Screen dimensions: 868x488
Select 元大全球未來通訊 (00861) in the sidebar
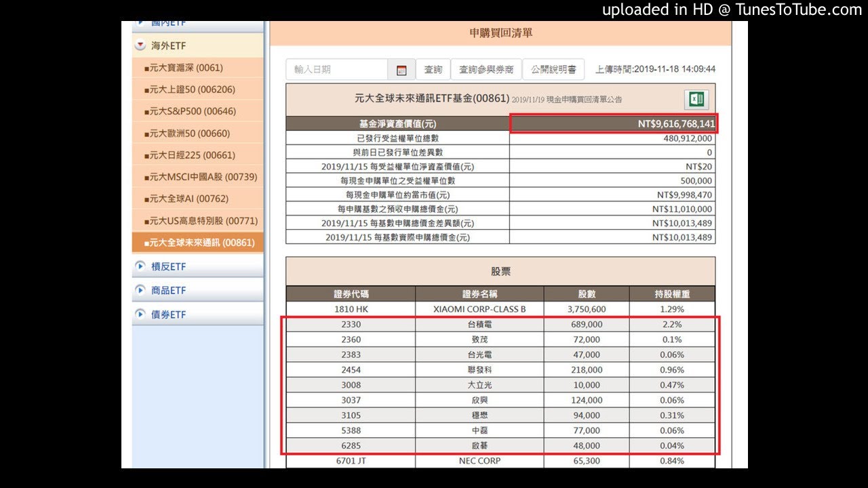coord(197,243)
